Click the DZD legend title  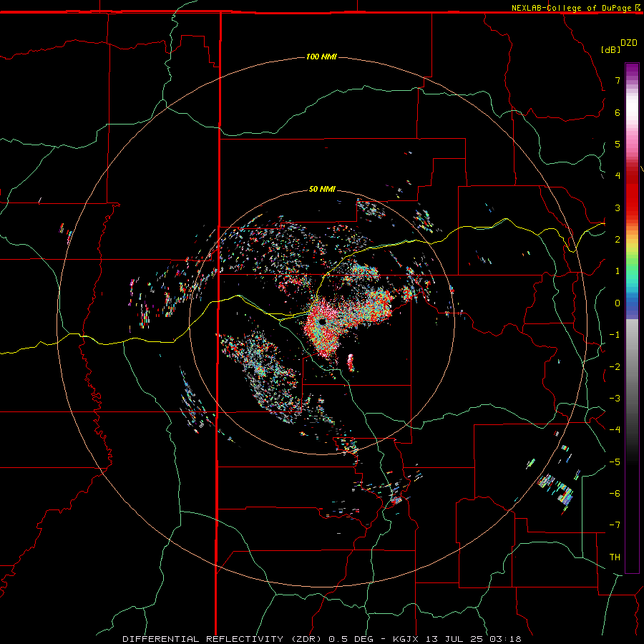click(x=629, y=43)
